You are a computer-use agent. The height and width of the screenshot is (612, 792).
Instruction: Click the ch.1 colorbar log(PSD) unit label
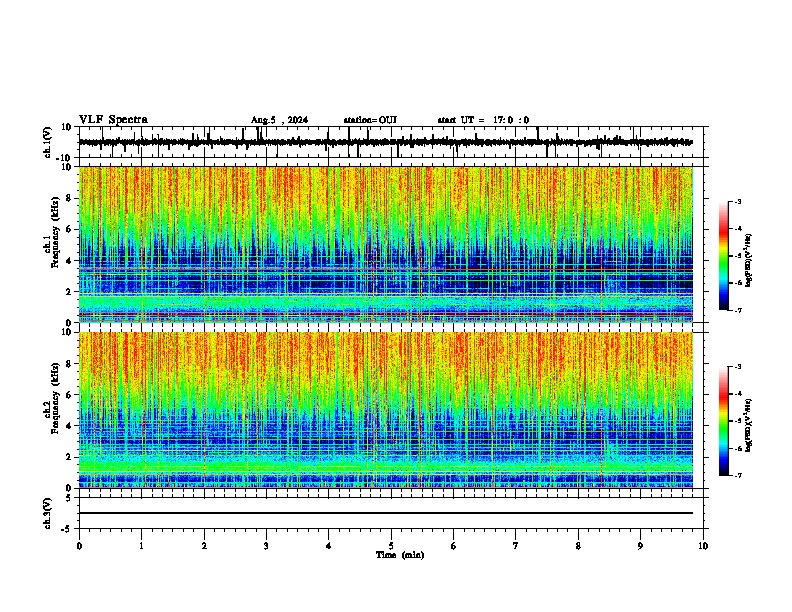point(749,261)
